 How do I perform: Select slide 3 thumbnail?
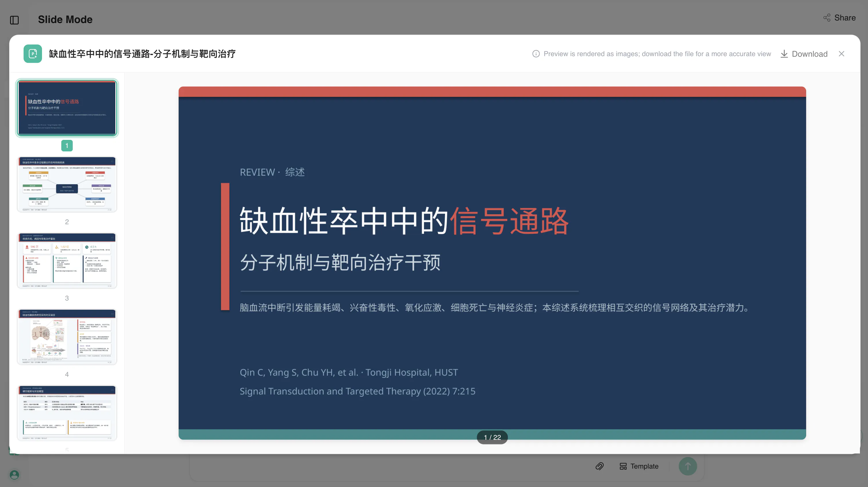click(67, 260)
